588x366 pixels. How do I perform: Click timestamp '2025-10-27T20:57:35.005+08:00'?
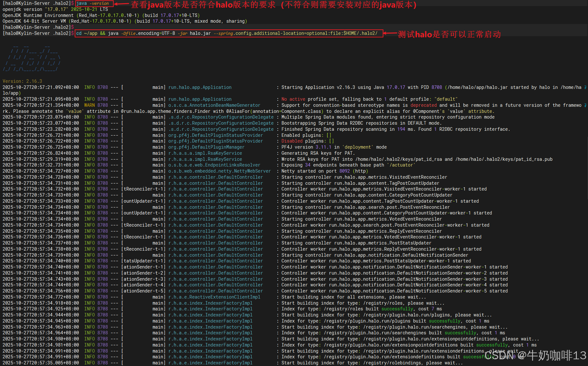(x=41, y=363)
